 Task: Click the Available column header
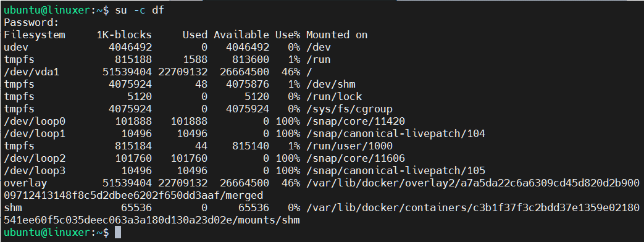[241, 35]
